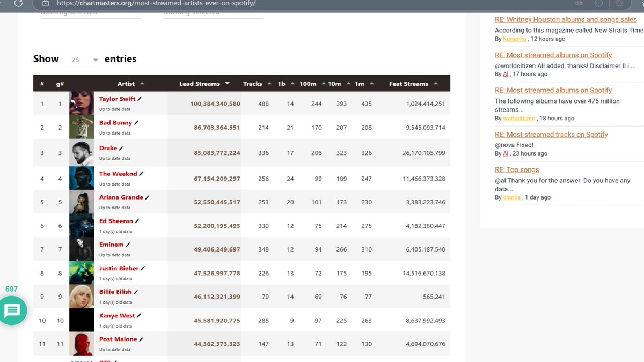The height and width of the screenshot is (362, 644).
Task: Open Justin Bieber artist link
Action: (x=119, y=268)
